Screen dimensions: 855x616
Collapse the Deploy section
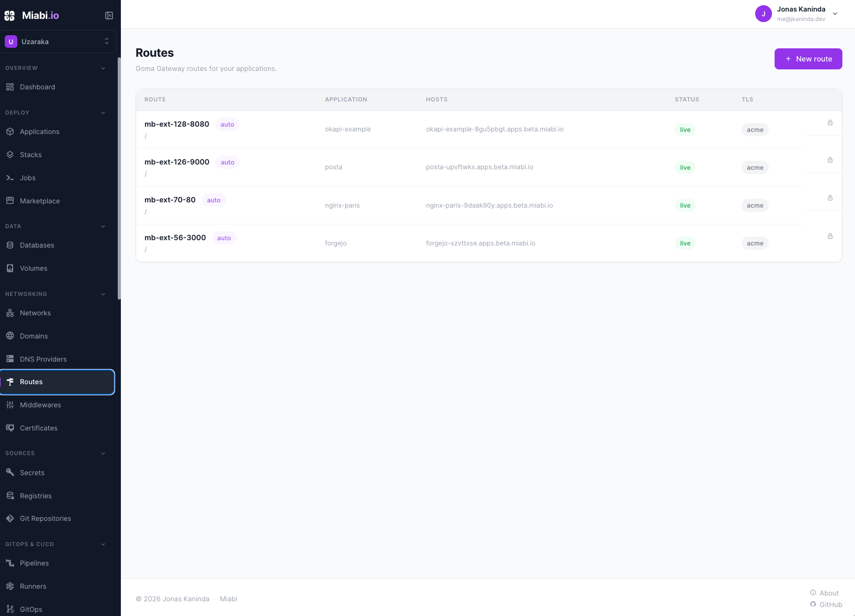coord(103,113)
